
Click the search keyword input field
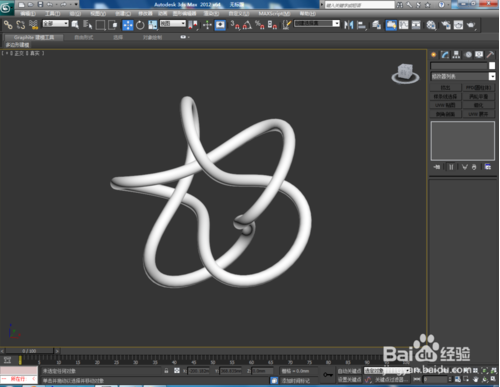[359, 5]
